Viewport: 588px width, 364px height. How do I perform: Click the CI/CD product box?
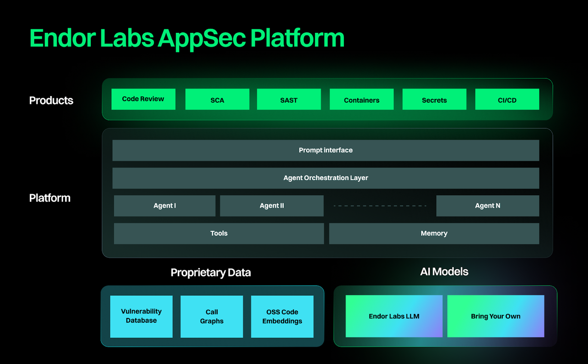507,99
